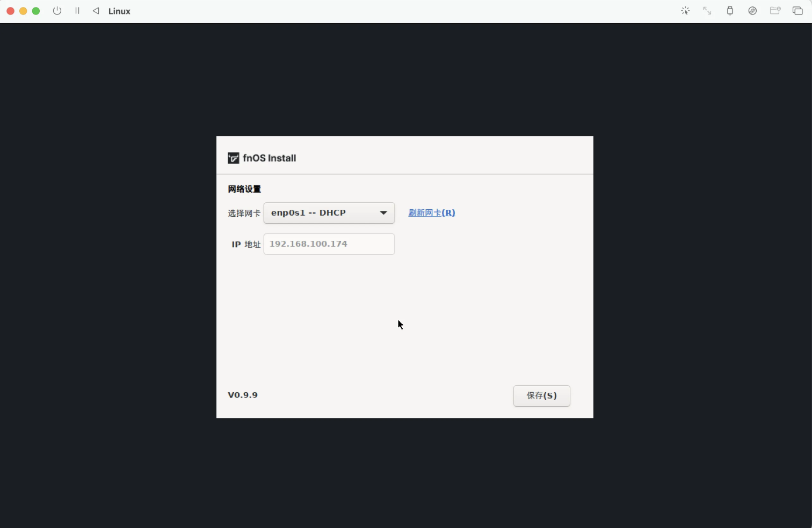Click the diagonal arrows resize display icon

click(707, 11)
